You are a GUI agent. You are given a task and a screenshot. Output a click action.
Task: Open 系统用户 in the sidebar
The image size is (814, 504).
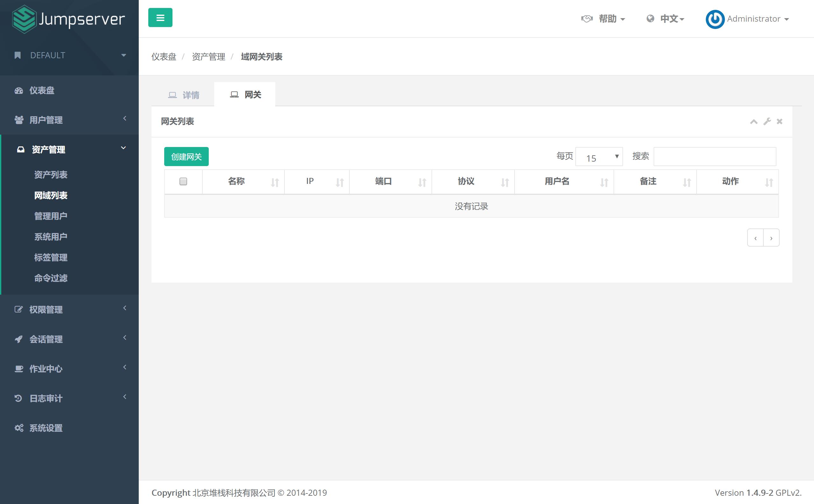pyautogui.click(x=51, y=237)
